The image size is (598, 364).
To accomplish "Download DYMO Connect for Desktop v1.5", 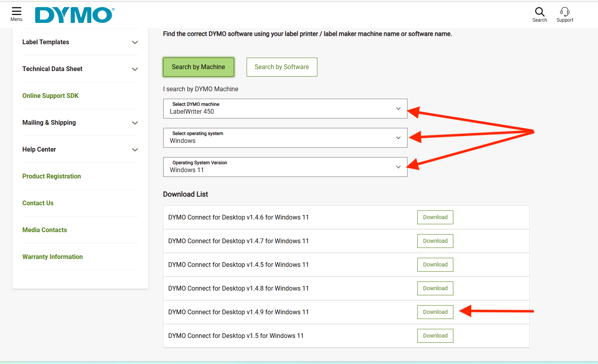I will [435, 336].
